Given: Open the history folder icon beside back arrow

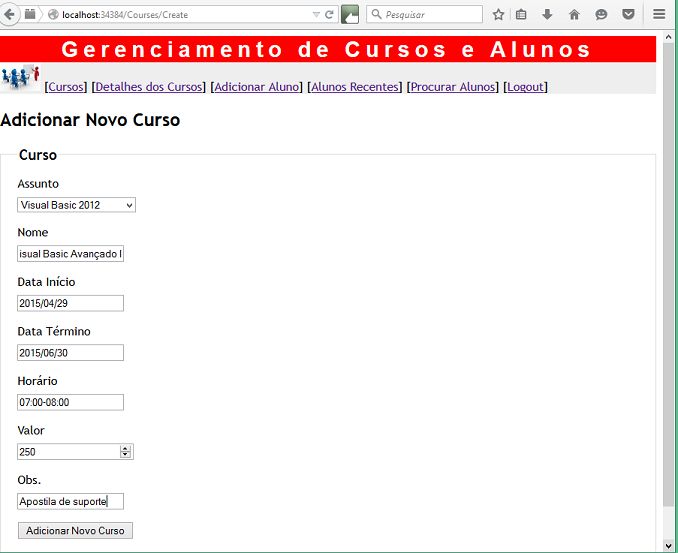Looking at the screenshot, I should point(30,14).
